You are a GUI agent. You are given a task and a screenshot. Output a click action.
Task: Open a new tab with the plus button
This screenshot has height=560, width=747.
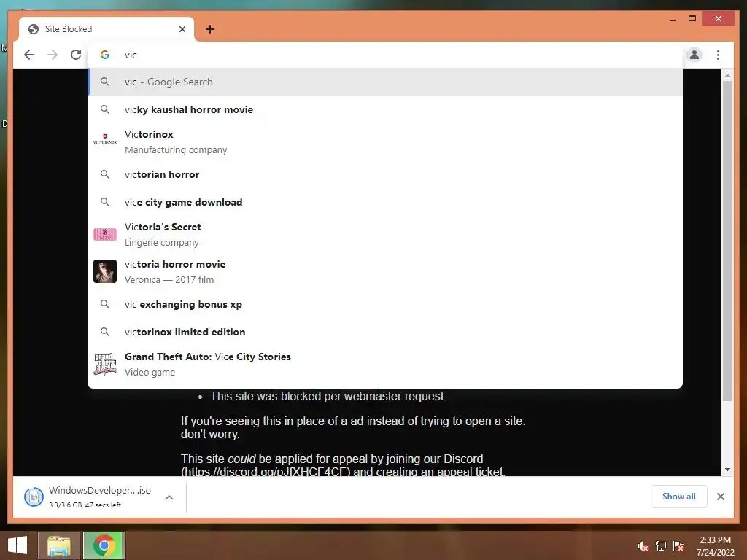[209, 29]
